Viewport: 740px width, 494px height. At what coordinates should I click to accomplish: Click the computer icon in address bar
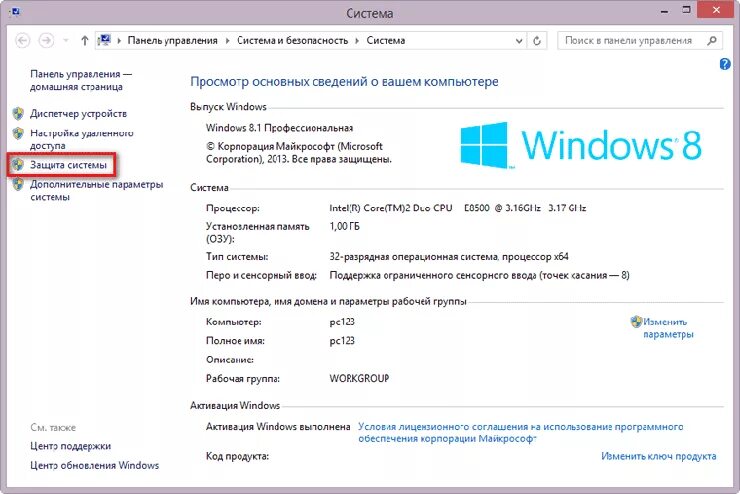coord(104,41)
